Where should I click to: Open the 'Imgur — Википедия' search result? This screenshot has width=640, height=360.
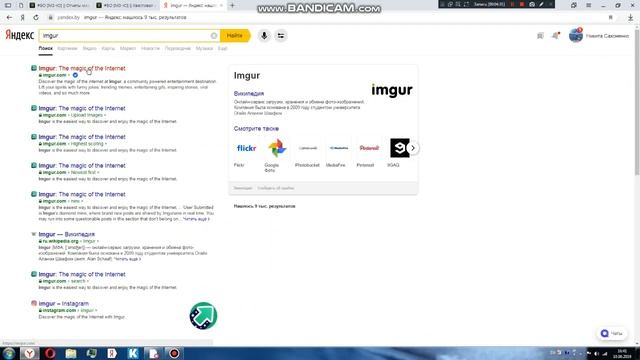[x=67, y=234]
